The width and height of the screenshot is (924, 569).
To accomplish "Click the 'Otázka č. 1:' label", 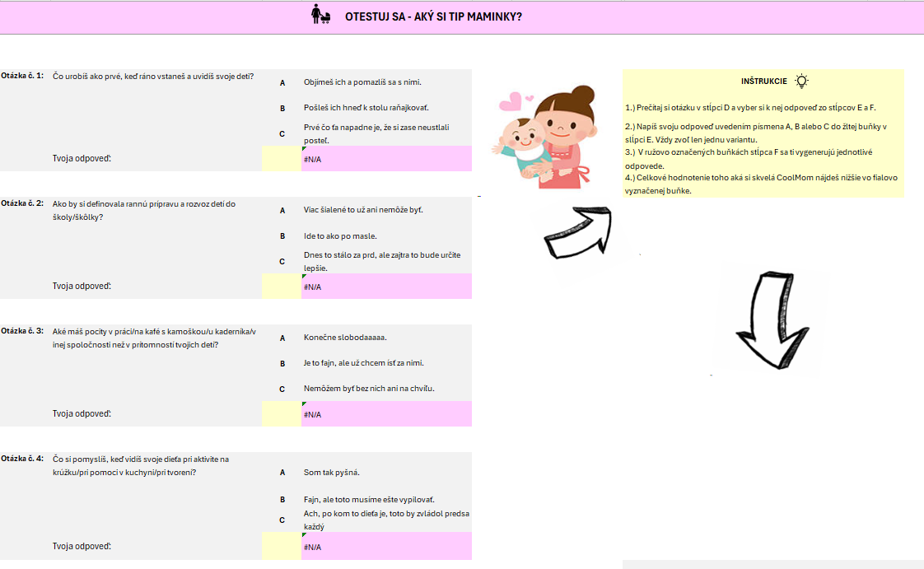I will [x=23, y=76].
